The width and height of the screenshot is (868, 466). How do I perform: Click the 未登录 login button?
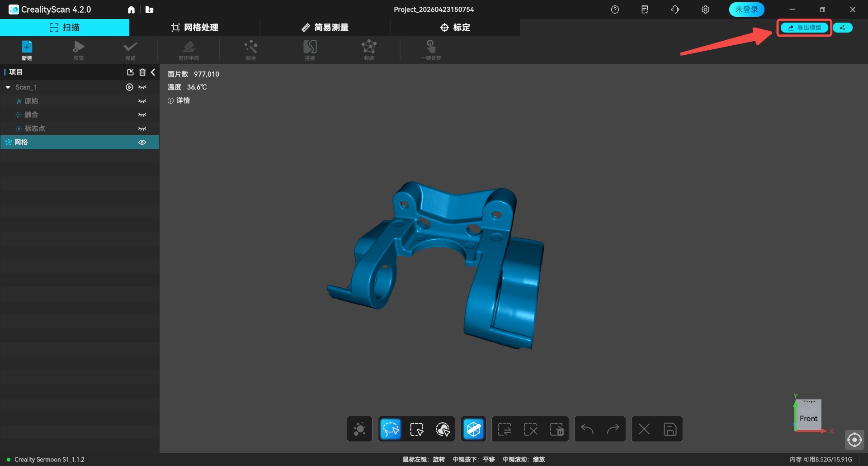[746, 9]
